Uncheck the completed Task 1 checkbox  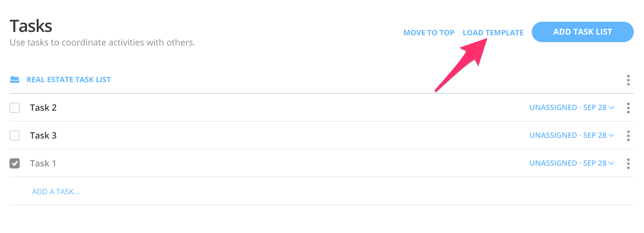point(15,163)
